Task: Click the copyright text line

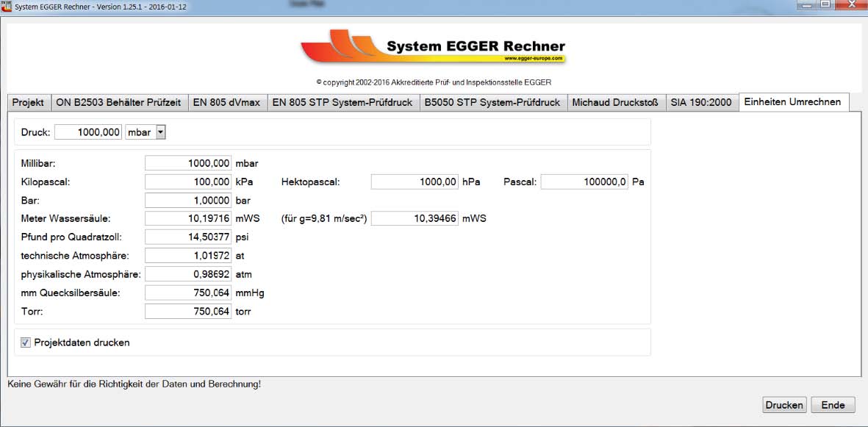Action: (434, 82)
